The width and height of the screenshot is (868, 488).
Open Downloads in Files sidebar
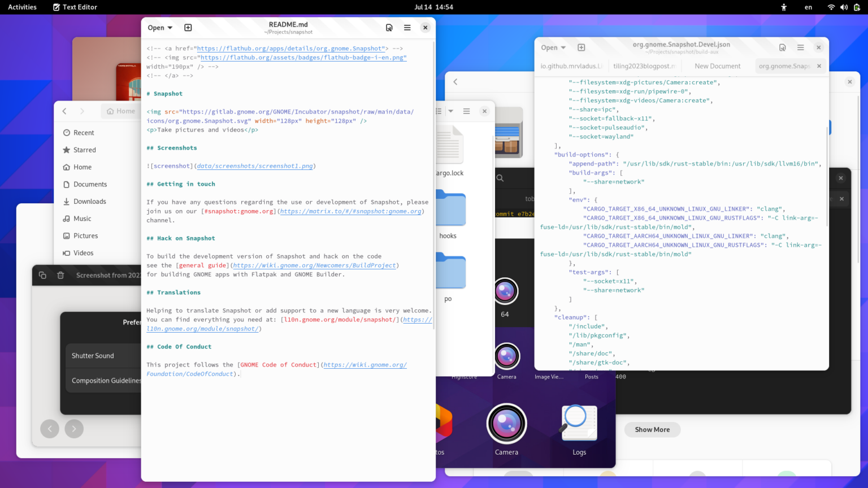click(x=97, y=202)
